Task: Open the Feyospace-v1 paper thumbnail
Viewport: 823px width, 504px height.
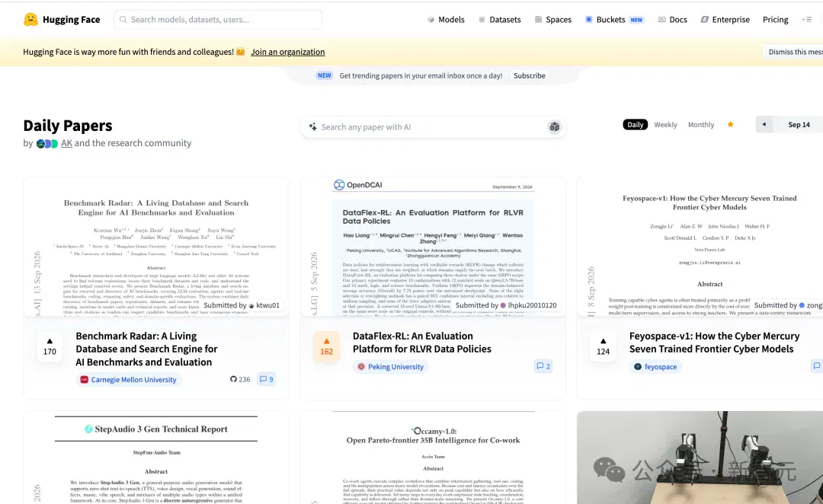Action: click(x=700, y=247)
